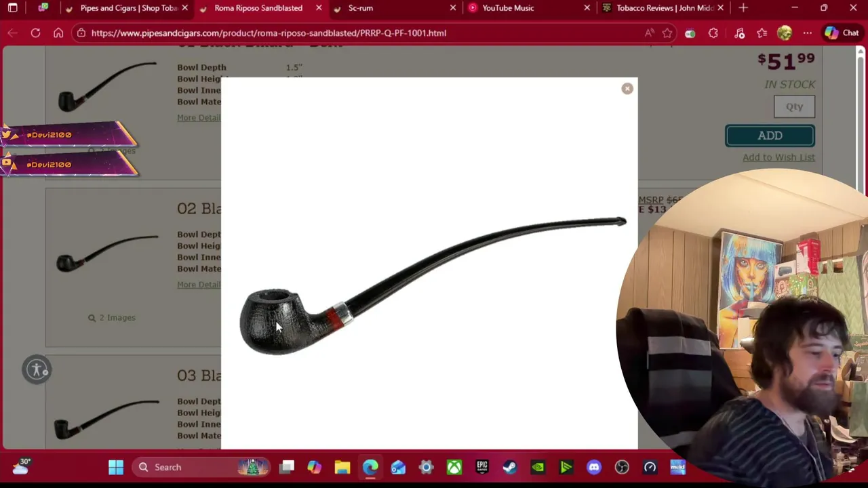The image size is (868, 488).
Task: Close the YouTube Music tab
Action: tap(587, 8)
